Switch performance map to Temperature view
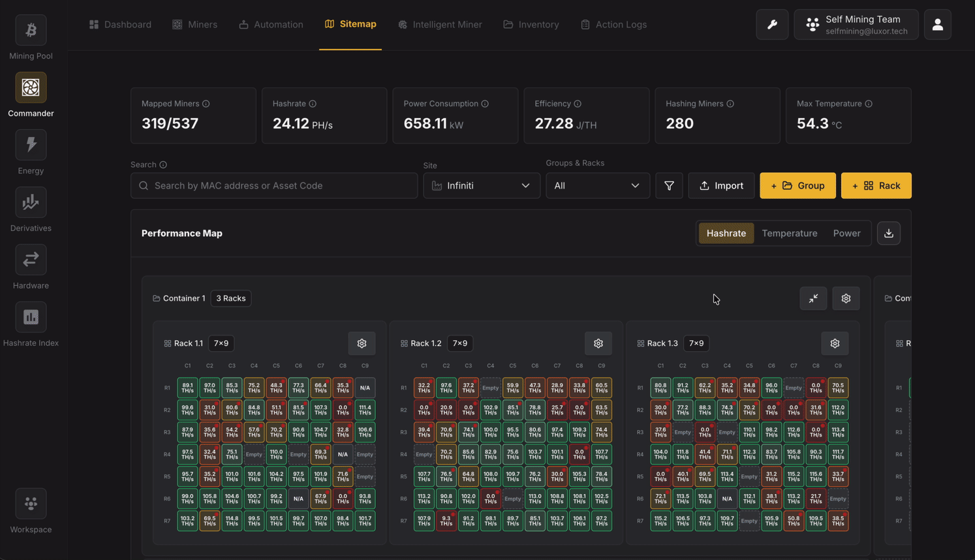Viewport: 975px width, 560px height. (789, 234)
